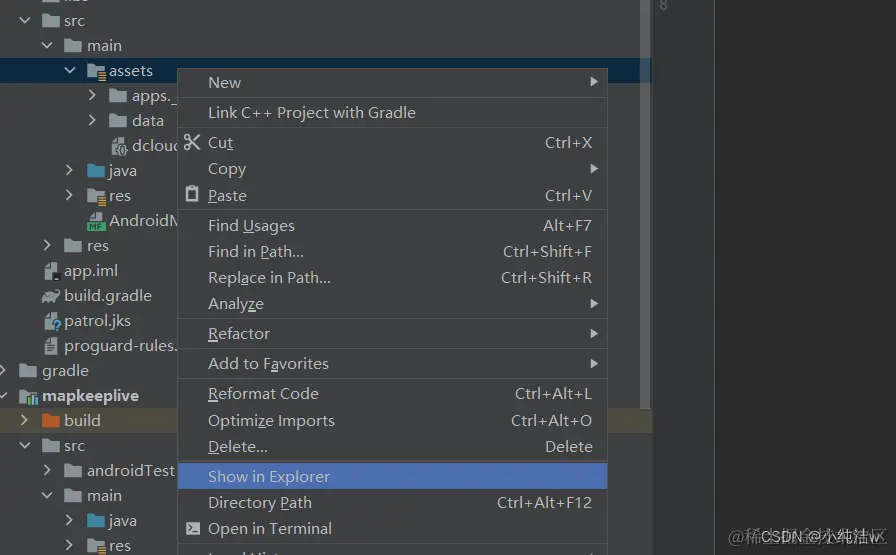Select the data folder label
The width and height of the screenshot is (896, 555).
[147, 121]
